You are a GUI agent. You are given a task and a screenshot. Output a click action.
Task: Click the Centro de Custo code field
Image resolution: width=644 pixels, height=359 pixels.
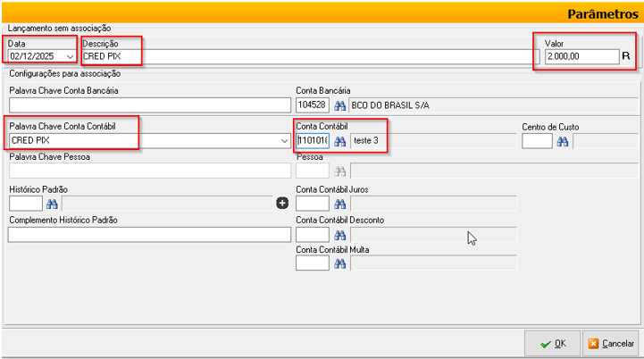(537, 141)
